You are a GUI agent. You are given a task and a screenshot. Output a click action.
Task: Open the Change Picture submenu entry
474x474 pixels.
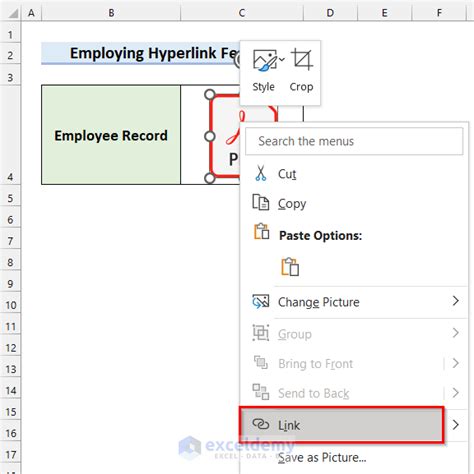click(354, 302)
